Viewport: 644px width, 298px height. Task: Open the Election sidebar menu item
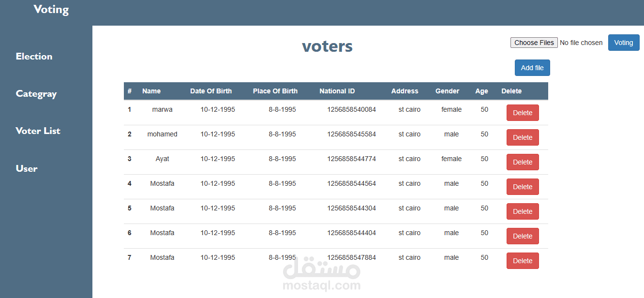34,57
